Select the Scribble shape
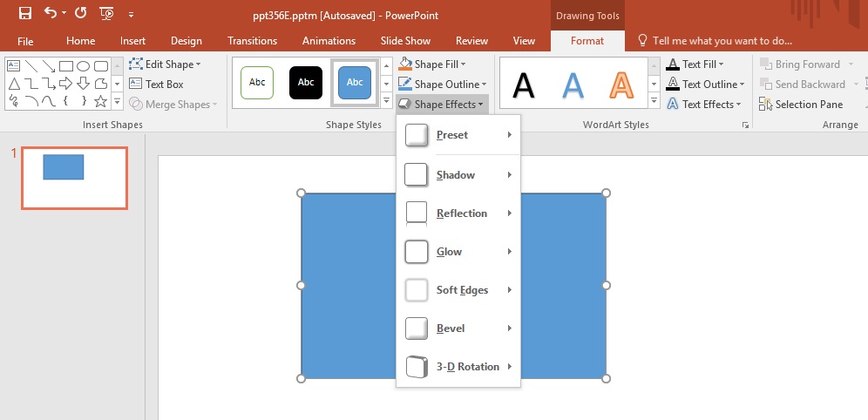The width and height of the screenshot is (868, 420). click(x=14, y=101)
